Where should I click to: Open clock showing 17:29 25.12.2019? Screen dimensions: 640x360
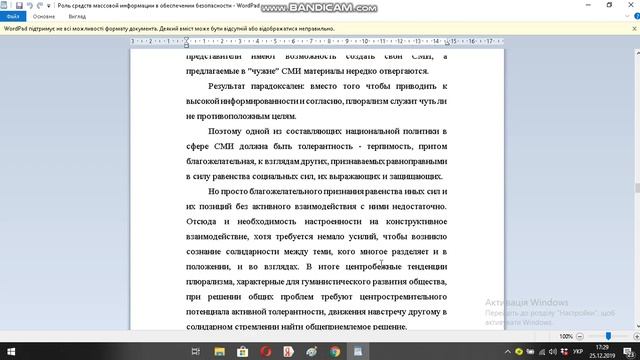(x=602, y=351)
